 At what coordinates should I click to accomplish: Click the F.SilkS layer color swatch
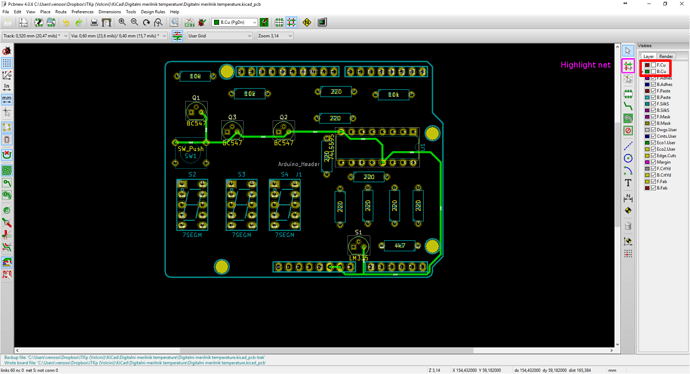tap(647, 104)
